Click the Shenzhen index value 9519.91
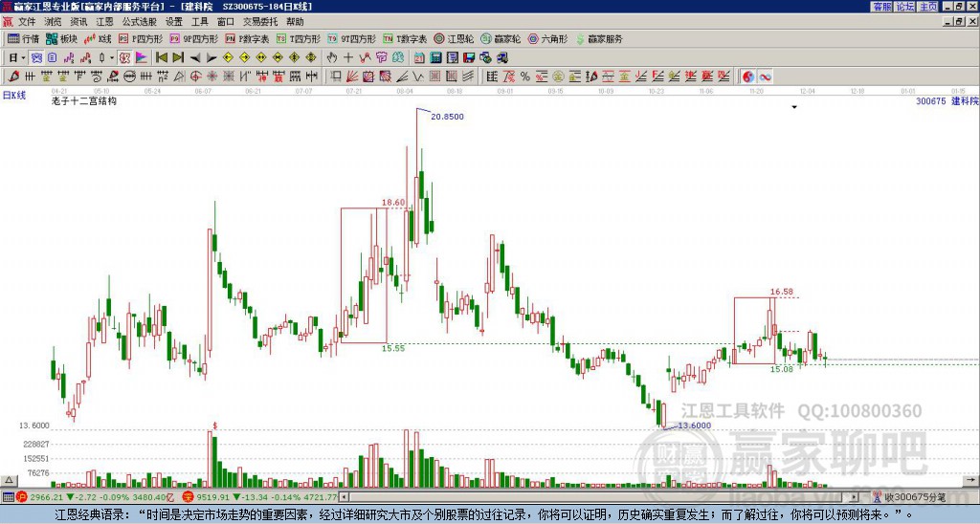The width and height of the screenshot is (980, 524). click(213, 497)
